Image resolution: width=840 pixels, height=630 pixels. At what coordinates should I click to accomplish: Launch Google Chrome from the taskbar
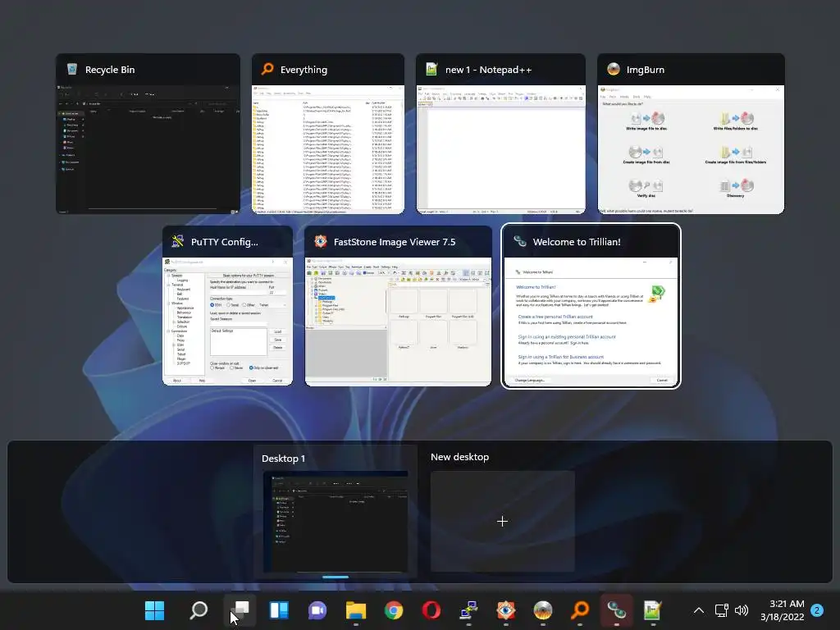coord(394,610)
